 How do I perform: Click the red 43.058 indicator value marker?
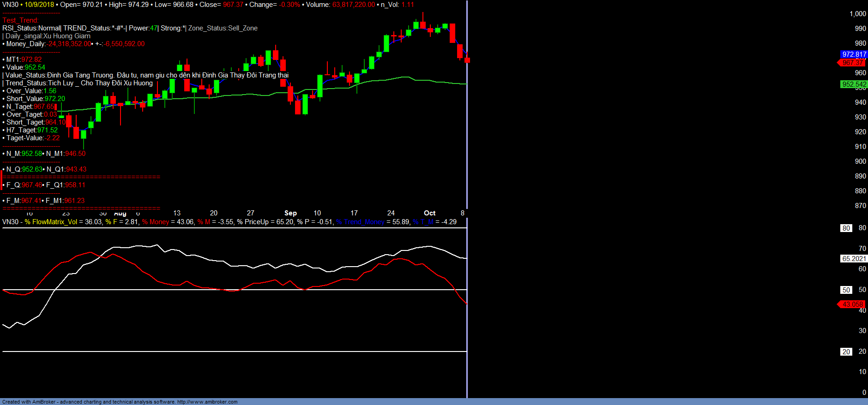pyautogui.click(x=852, y=304)
